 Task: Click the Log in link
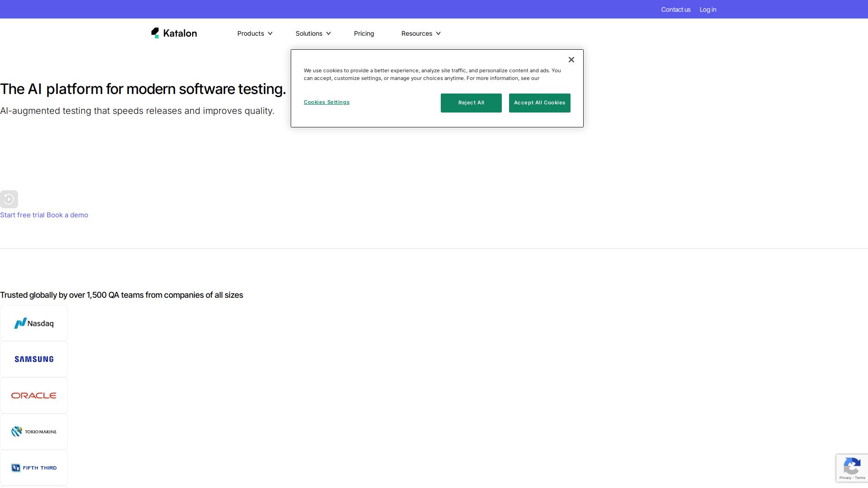click(x=708, y=9)
